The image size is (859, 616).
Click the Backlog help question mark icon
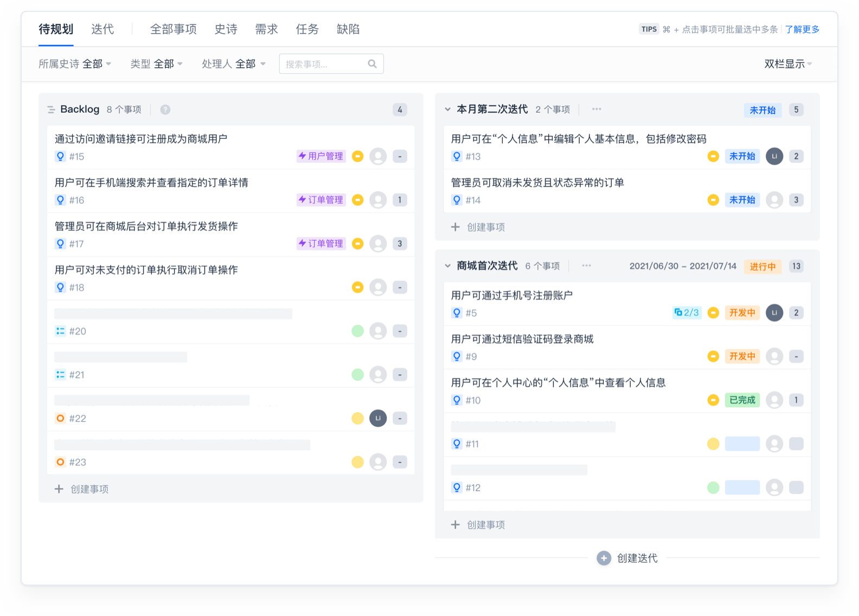coord(165,110)
